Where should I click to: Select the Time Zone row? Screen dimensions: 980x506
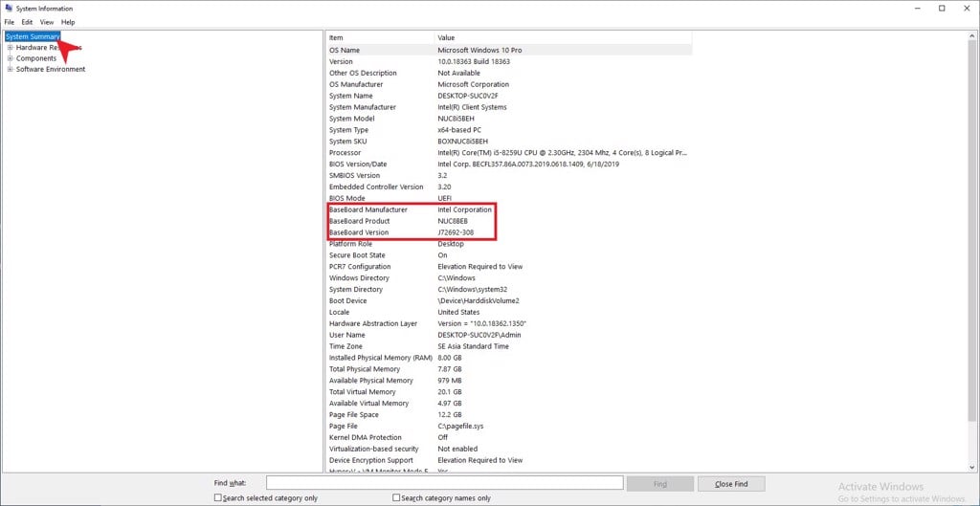[x=509, y=346]
